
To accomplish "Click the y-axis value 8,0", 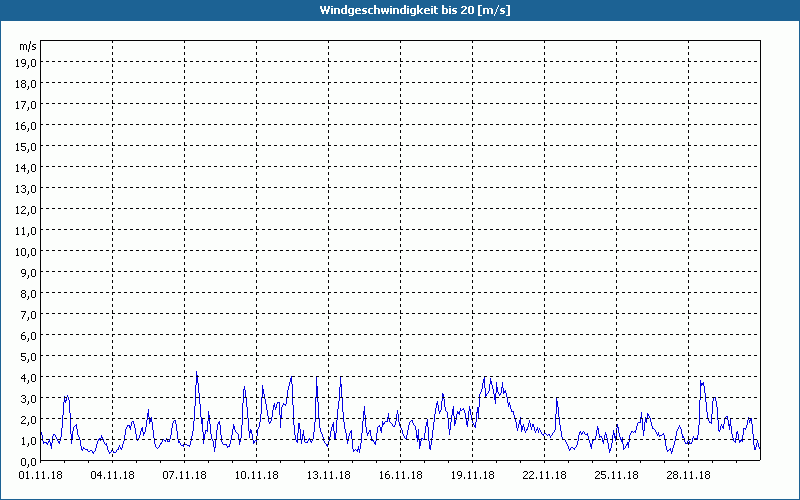I will pyautogui.click(x=29, y=294).
